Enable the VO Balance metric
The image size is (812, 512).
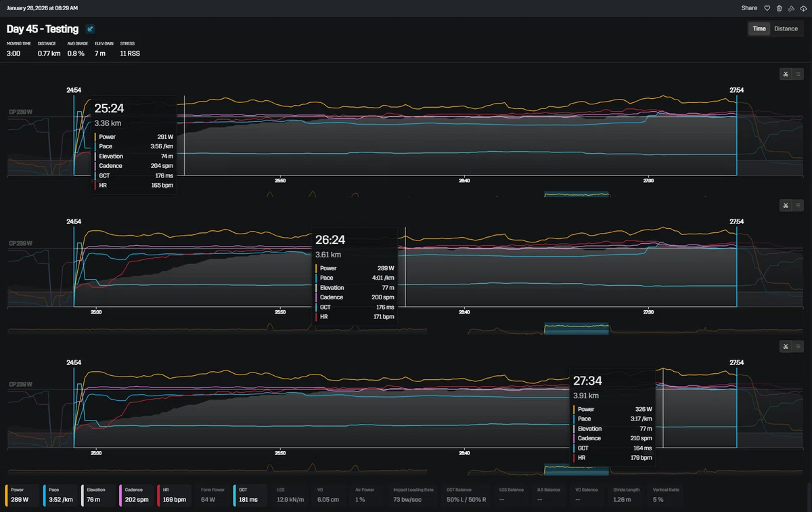click(x=587, y=495)
